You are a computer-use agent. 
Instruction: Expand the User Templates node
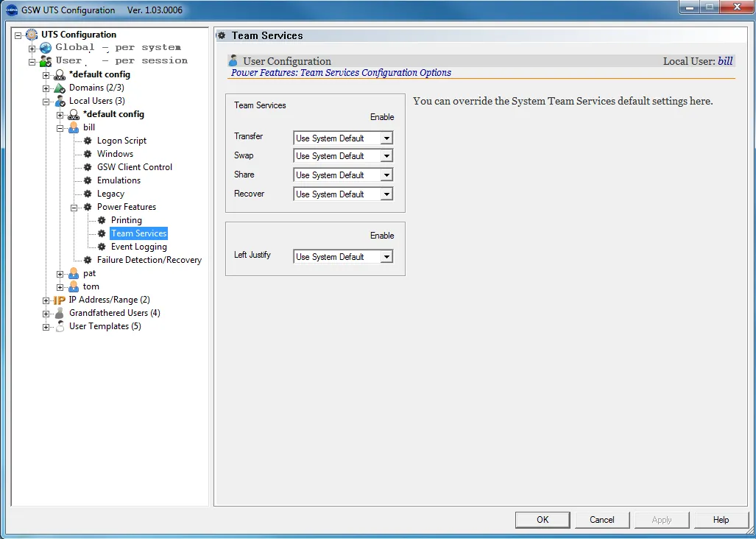[x=46, y=328]
